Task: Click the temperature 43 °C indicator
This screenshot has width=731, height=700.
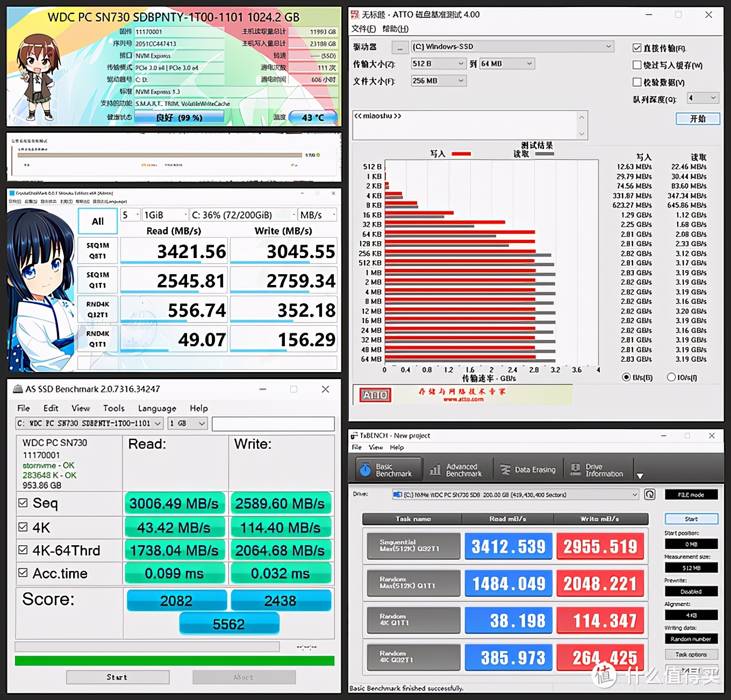Action: tap(313, 117)
